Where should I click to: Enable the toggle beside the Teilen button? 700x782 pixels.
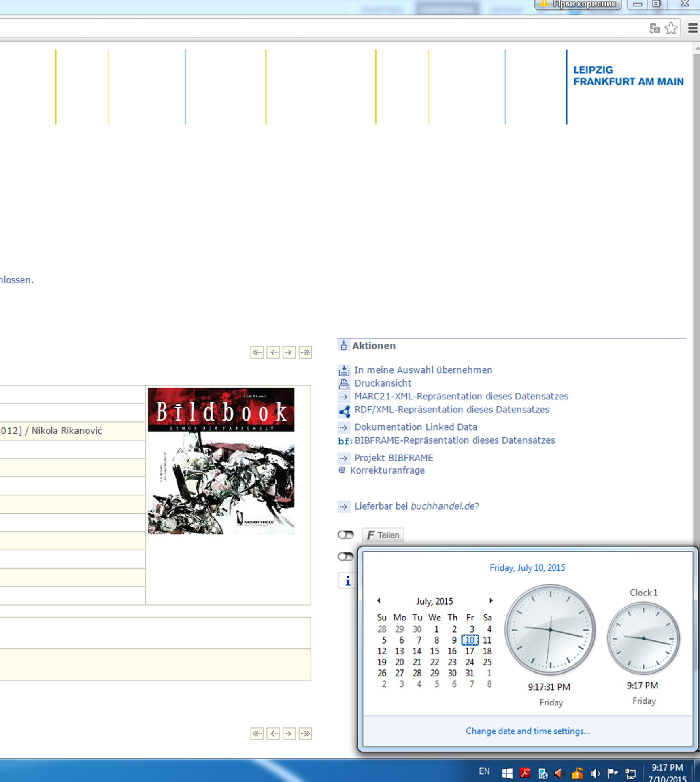pos(345,535)
